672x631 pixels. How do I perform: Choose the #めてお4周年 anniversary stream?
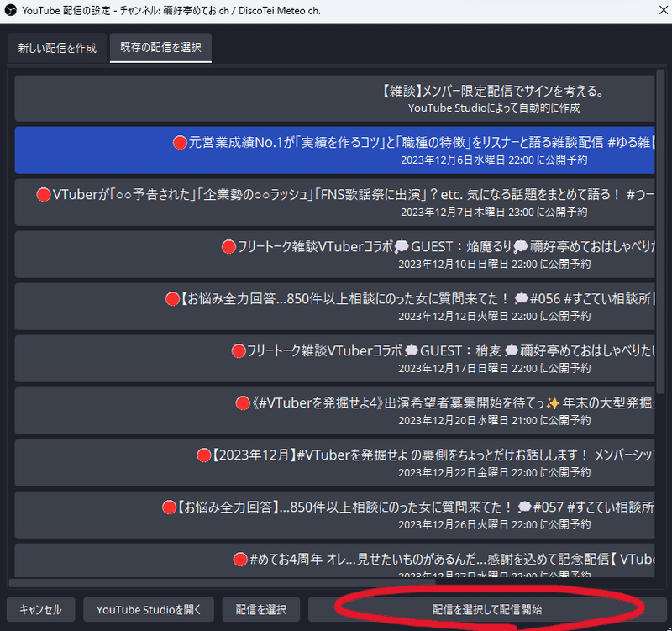[334, 560]
